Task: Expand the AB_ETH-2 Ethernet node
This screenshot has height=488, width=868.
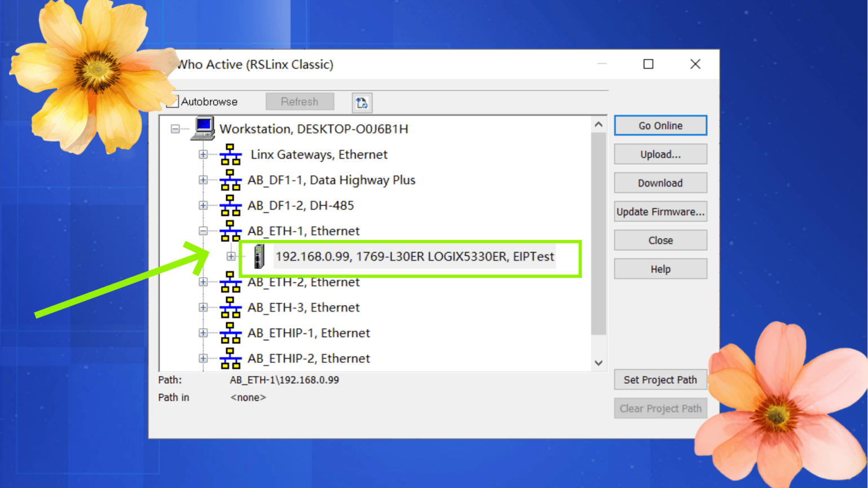Action: (203, 282)
